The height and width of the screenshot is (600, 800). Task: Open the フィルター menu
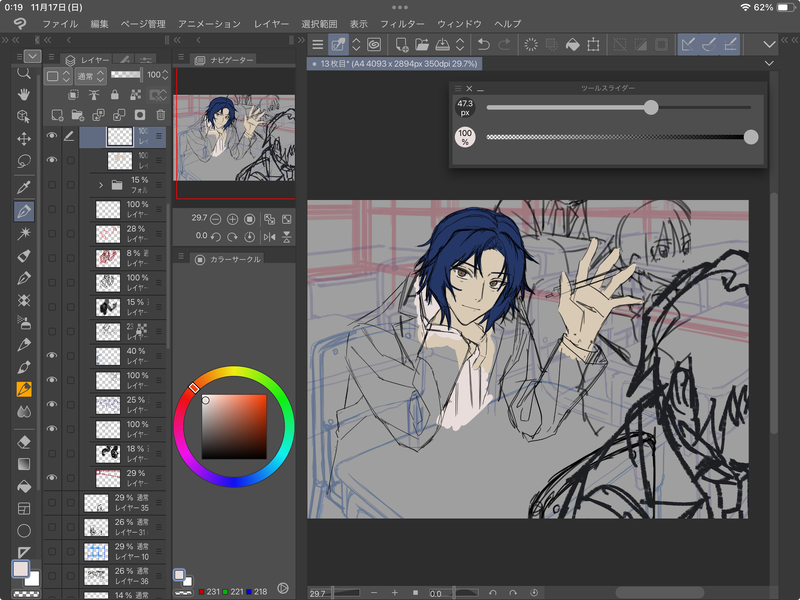click(402, 24)
